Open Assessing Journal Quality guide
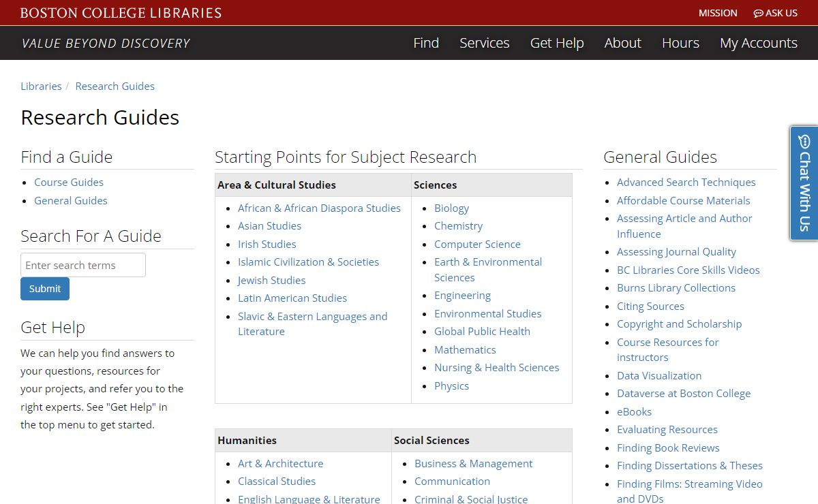 coord(676,251)
